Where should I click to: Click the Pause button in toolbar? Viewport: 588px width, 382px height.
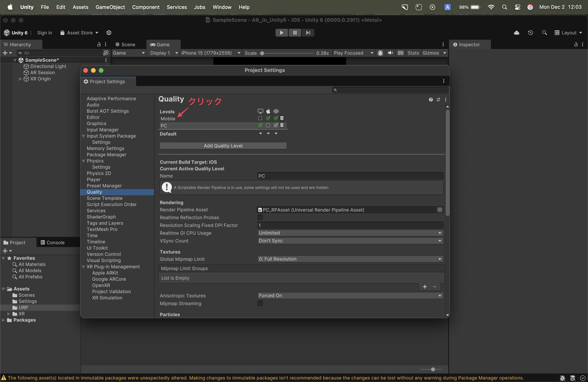tap(295, 33)
